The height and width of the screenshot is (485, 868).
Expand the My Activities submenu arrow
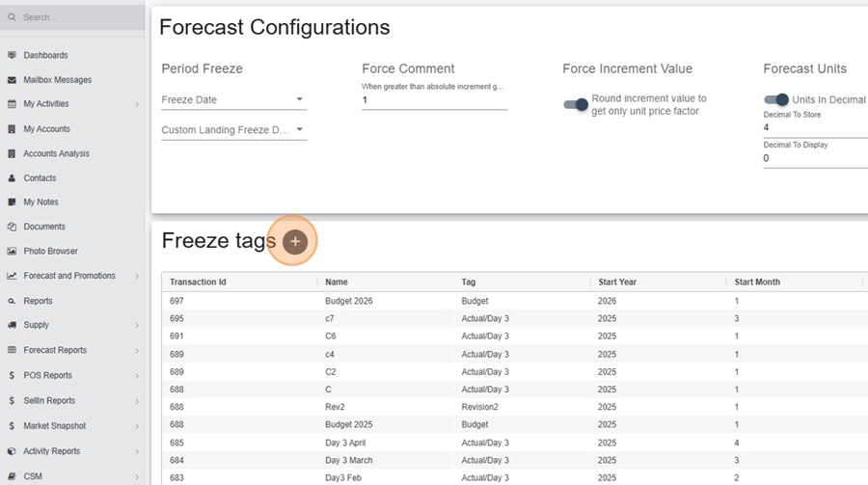point(137,104)
